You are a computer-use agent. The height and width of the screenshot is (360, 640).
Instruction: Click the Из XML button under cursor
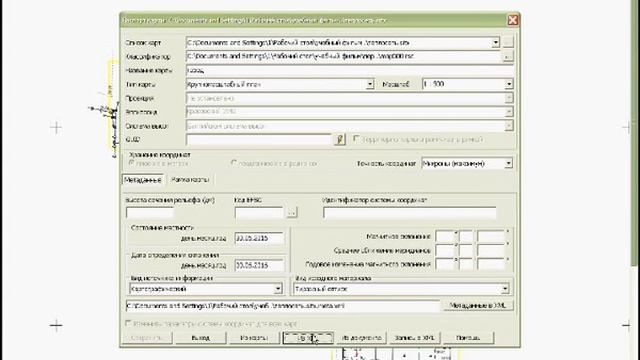308,338
